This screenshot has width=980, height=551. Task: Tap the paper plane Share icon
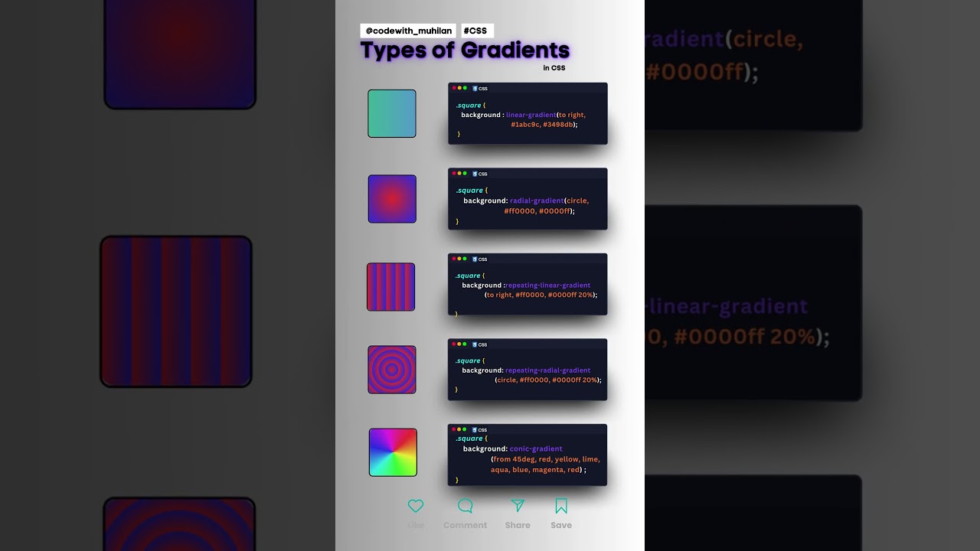click(518, 506)
